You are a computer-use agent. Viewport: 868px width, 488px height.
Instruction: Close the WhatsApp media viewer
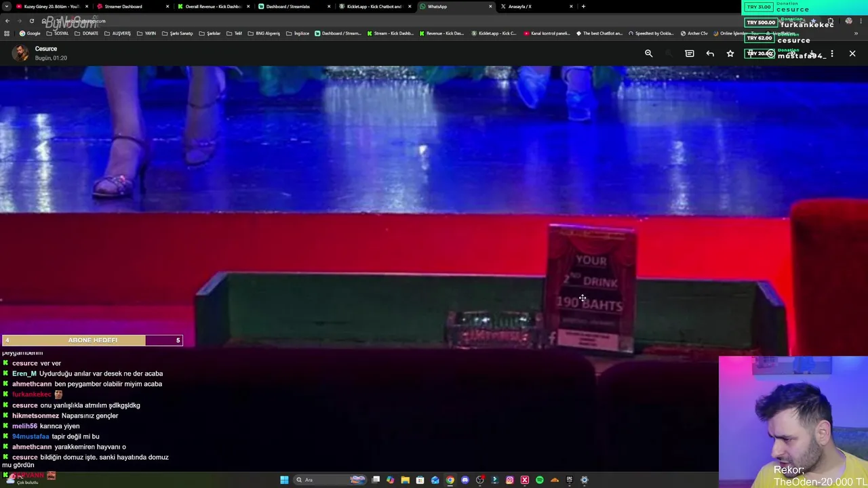click(x=852, y=54)
